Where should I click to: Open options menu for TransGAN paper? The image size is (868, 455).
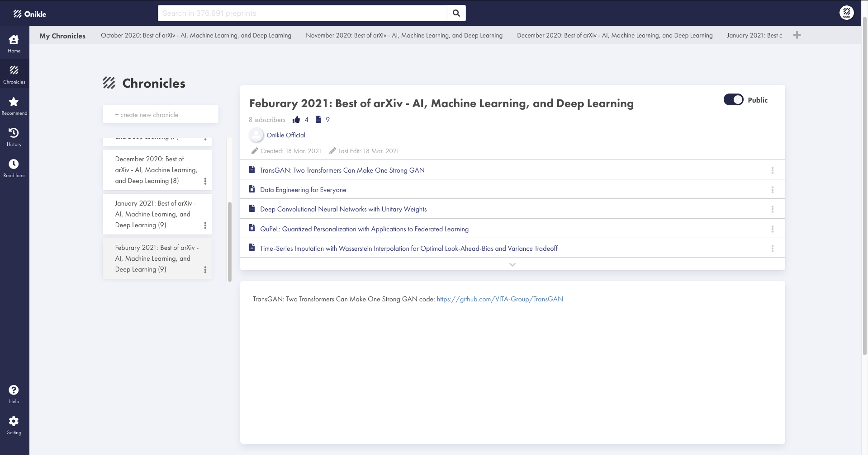[x=772, y=170]
